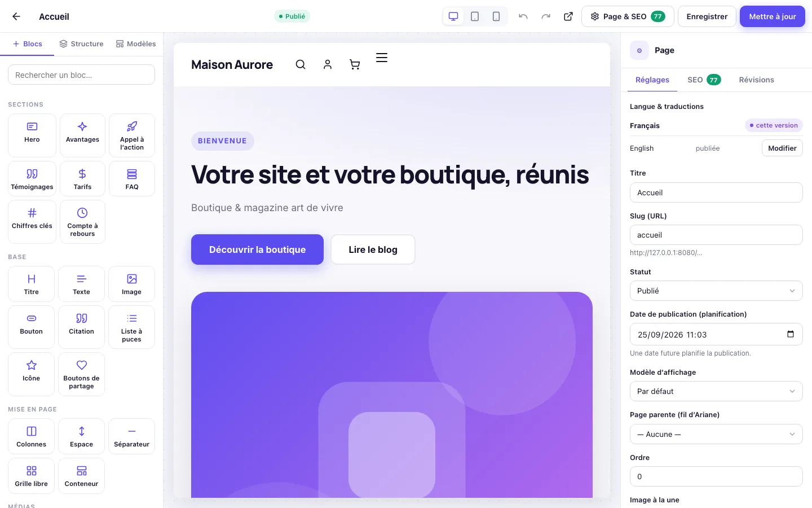Add a Hero section block

(32, 135)
